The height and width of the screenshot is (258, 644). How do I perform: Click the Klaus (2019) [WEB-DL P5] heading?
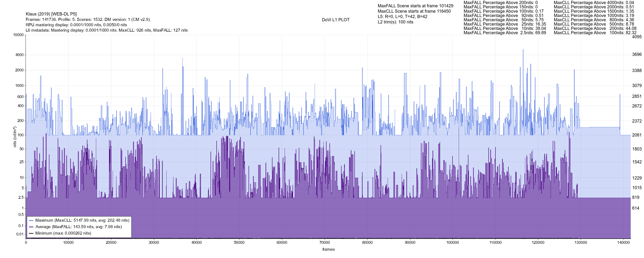pyautogui.click(x=51, y=14)
